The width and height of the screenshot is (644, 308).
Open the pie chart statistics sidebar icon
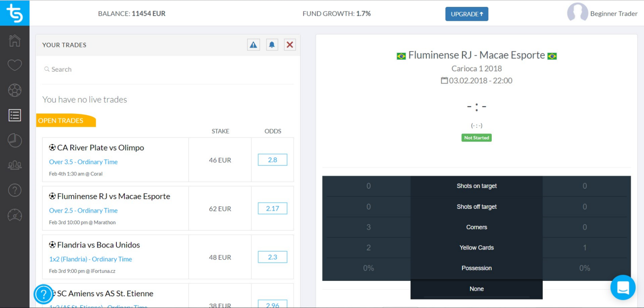15,140
